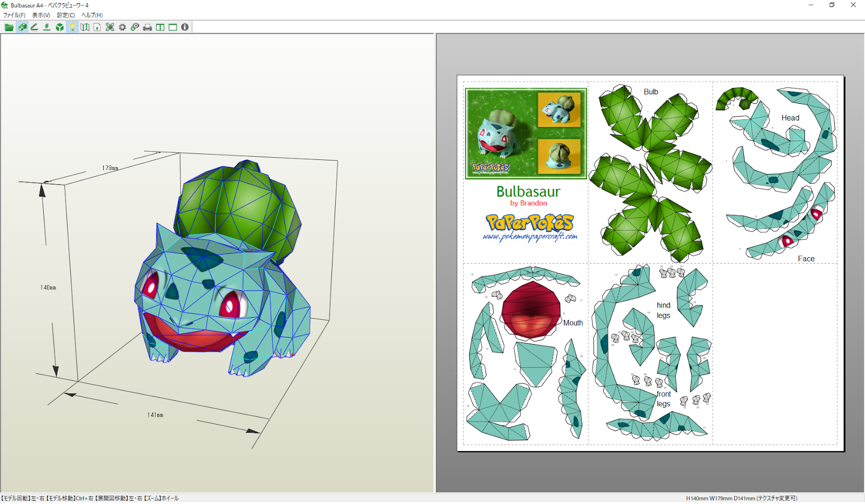Click the 'Head' label on pattern
The width and height of the screenshot is (865, 504).
(x=790, y=118)
